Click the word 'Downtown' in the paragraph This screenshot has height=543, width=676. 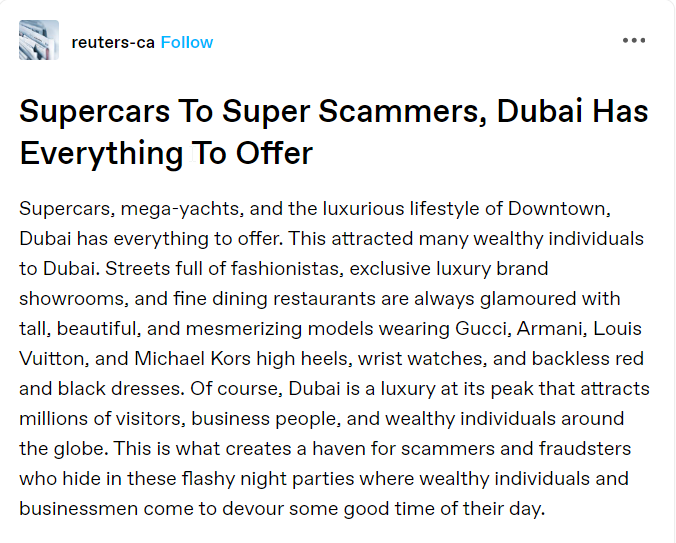pyautogui.click(x=559, y=209)
